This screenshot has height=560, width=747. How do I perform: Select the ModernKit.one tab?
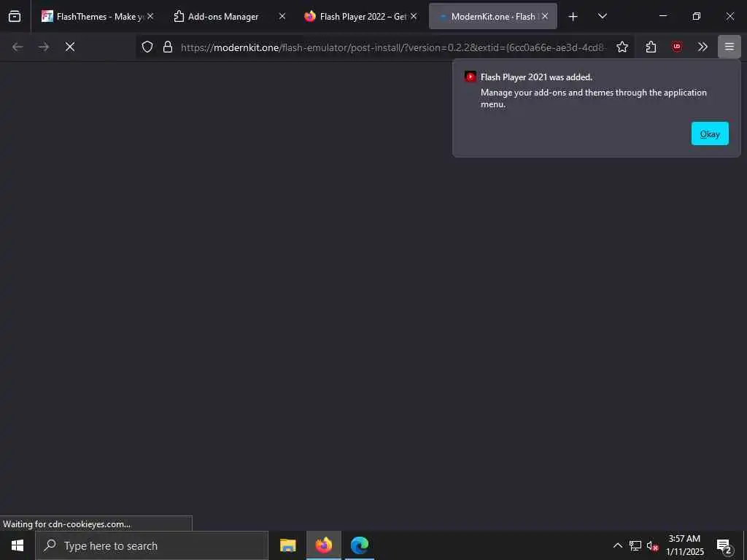click(492, 16)
